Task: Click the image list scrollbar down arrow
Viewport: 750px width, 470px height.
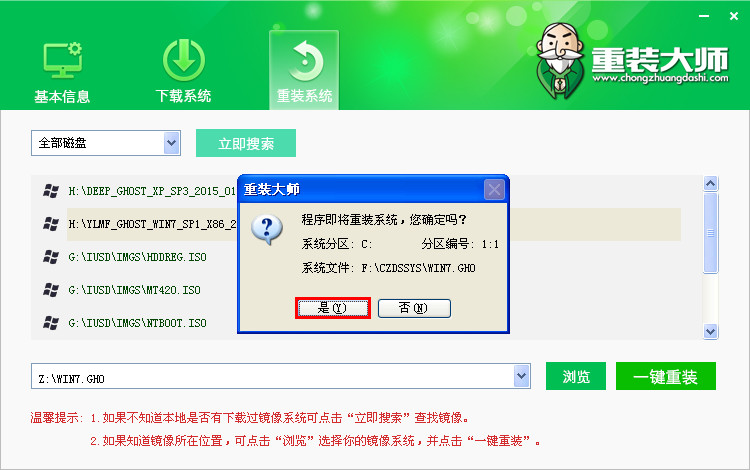Action: [x=710, y=331]
